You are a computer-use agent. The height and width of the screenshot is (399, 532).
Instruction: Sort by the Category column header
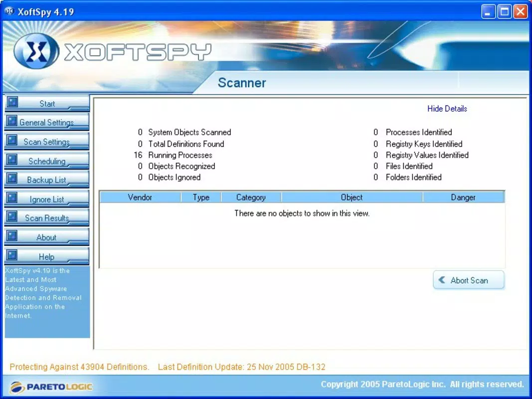pyautogui.click(x=251, y=197)
